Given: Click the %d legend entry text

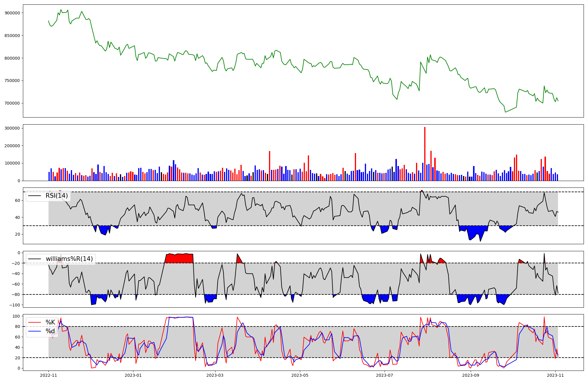Looking at the screenshot, I should point(50,331).
